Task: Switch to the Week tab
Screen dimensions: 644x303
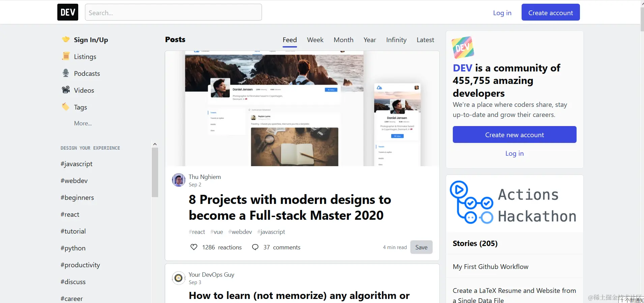Action: 315,40
